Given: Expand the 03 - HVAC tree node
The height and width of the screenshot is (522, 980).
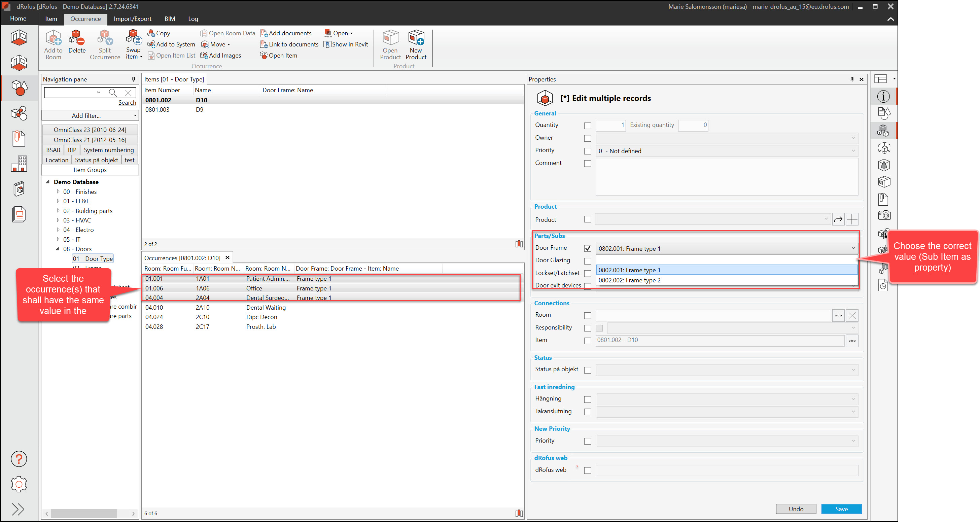Looking at the screenshot, I should point(58,220).
